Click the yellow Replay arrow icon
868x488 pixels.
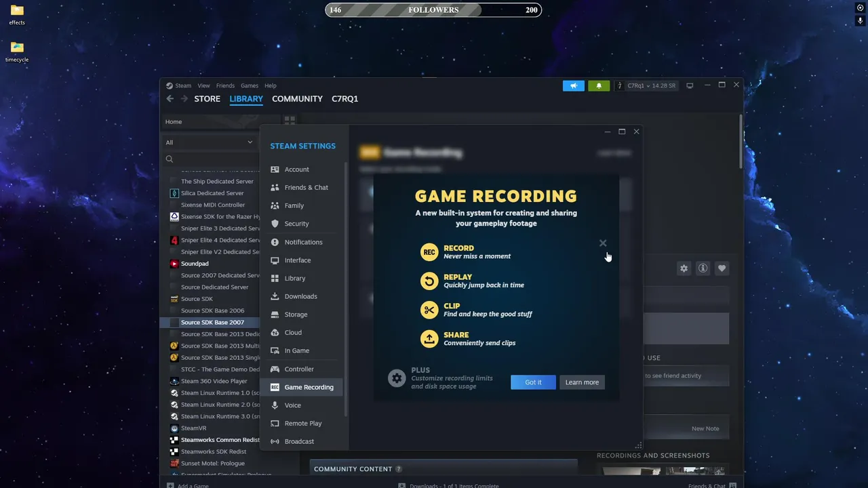429,281
